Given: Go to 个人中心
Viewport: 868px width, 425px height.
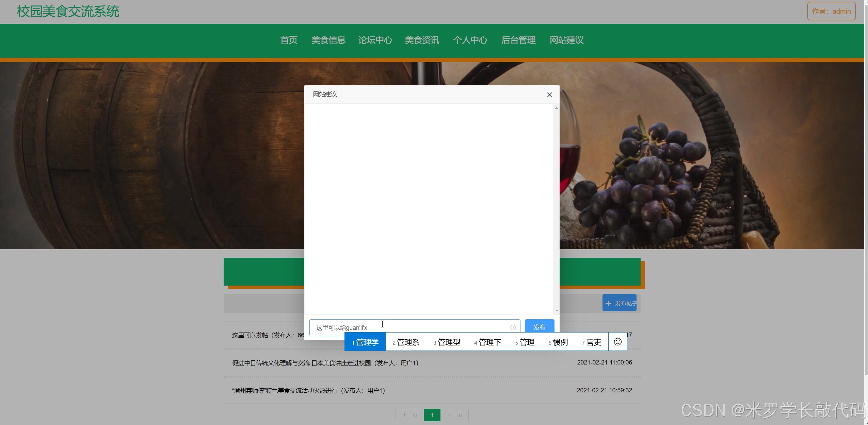Looking at the screenshot, I should (470, 40).
